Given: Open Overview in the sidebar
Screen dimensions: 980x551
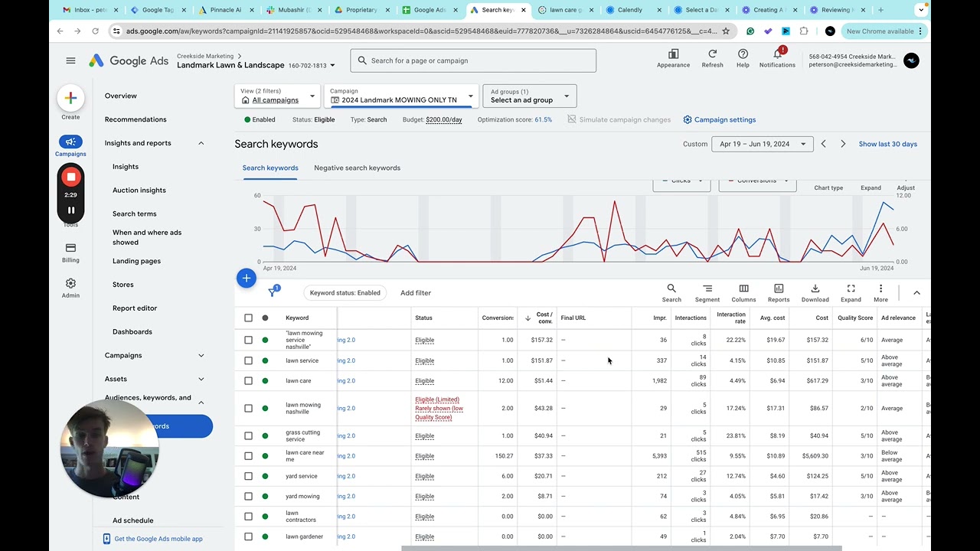Looking at the screenshot, I should 121,96.
